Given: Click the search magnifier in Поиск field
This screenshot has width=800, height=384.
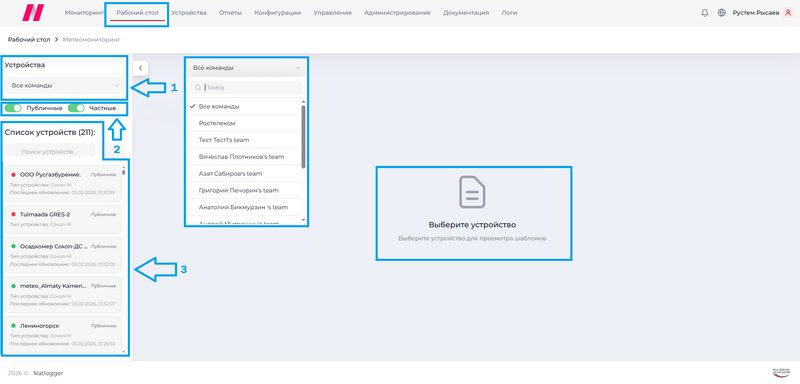Looking at the screenshot, I should coord(197,88).
